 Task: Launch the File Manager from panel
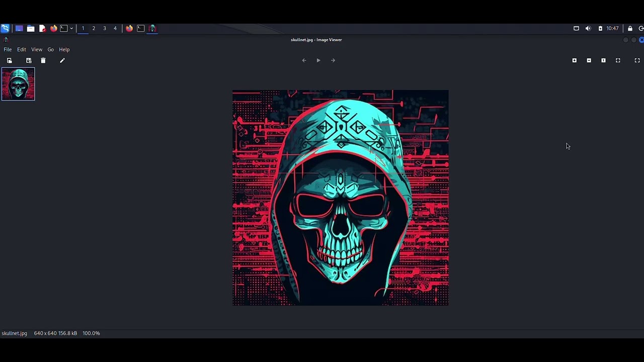coord(31,28)
